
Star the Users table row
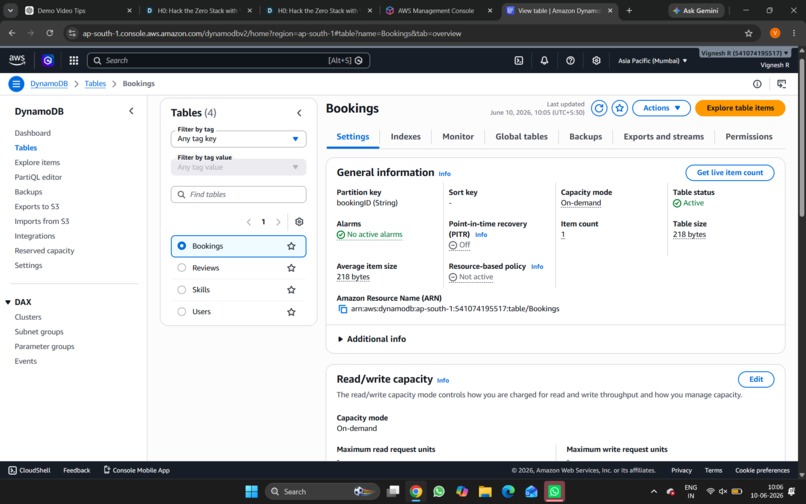(291, 312)
